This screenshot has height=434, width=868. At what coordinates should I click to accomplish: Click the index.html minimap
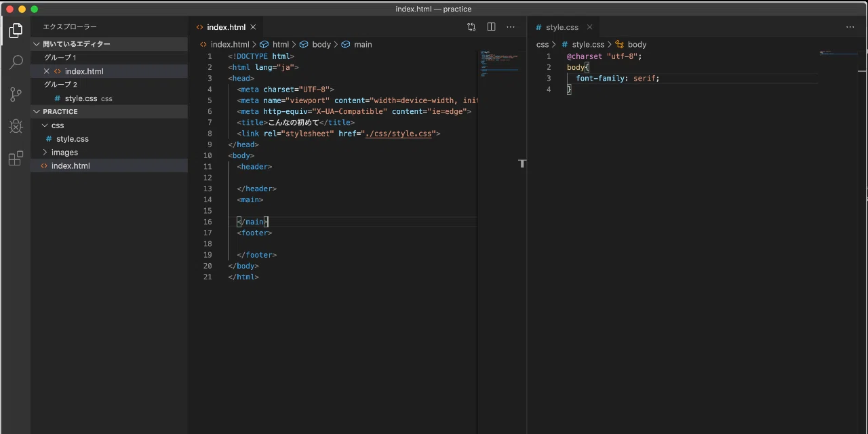(x=499, y=62)
